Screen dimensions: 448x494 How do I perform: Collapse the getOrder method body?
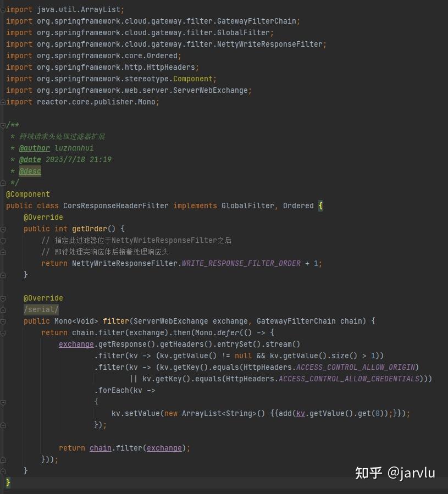(2, 229)
